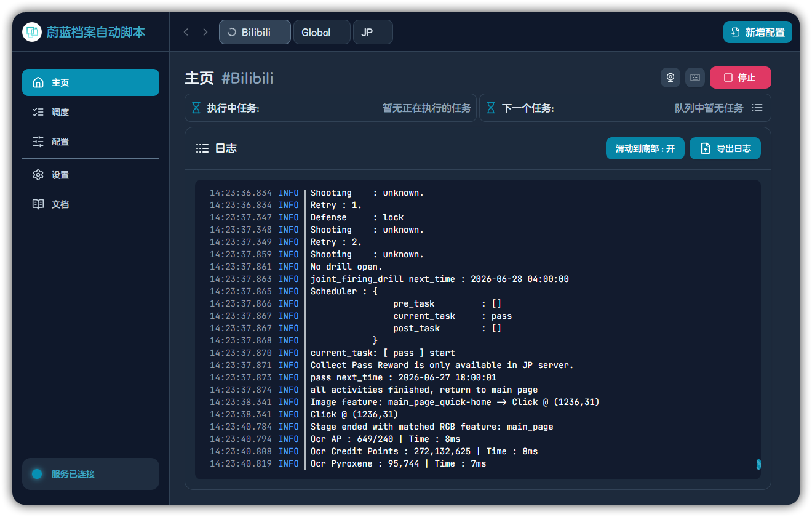The height and width of the screenshot is (517, 812).
Task: Open the 调度 sidebar item
Action: pyautogui.click(x=90, y=112)
